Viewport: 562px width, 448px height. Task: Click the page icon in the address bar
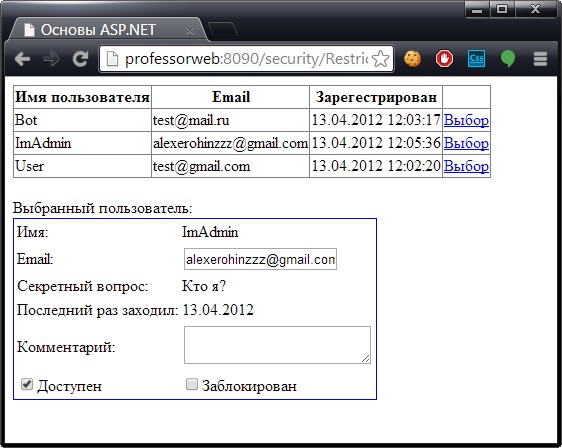point(112,59)
